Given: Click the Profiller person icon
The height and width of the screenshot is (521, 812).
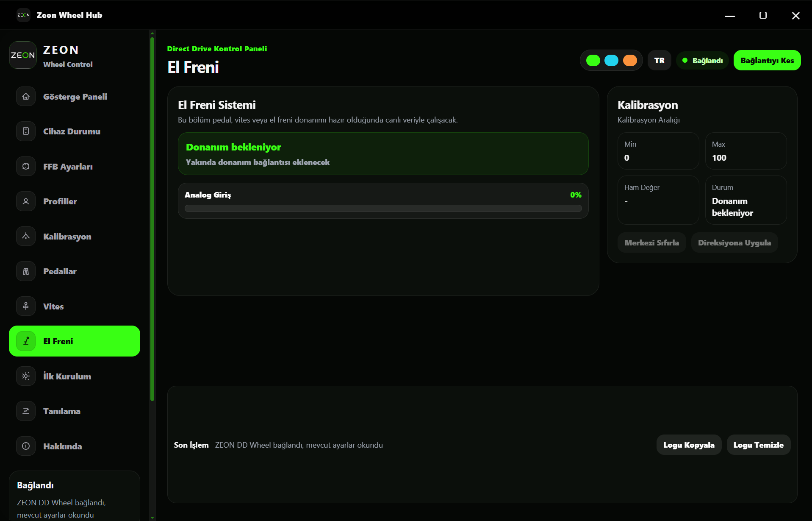Looking at the screenshot, I should click(x=26, y=201).
